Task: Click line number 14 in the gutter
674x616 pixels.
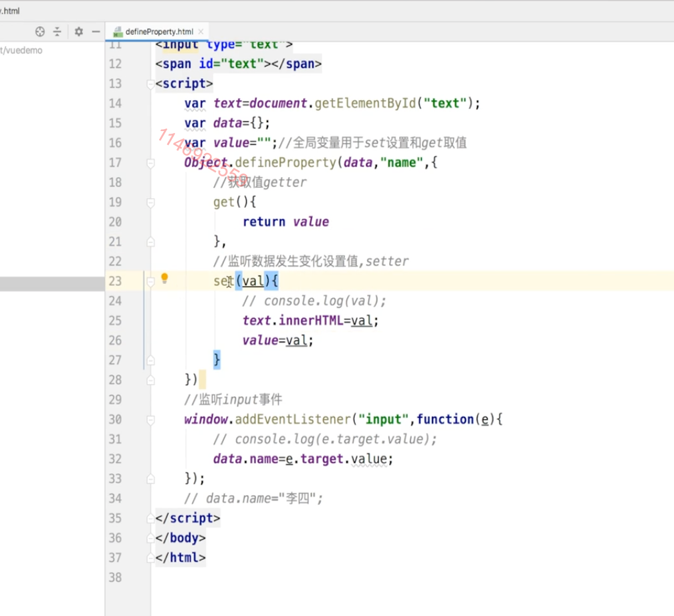Action: (115, 104)
